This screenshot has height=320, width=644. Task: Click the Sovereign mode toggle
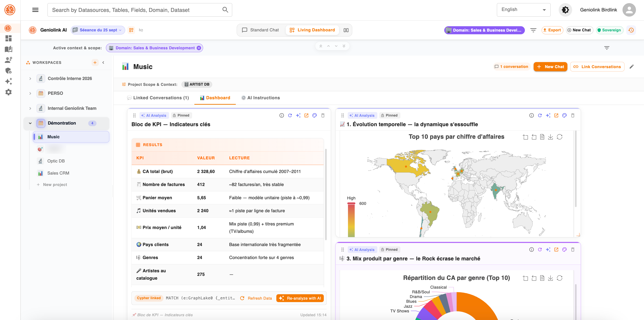(609, 30)
